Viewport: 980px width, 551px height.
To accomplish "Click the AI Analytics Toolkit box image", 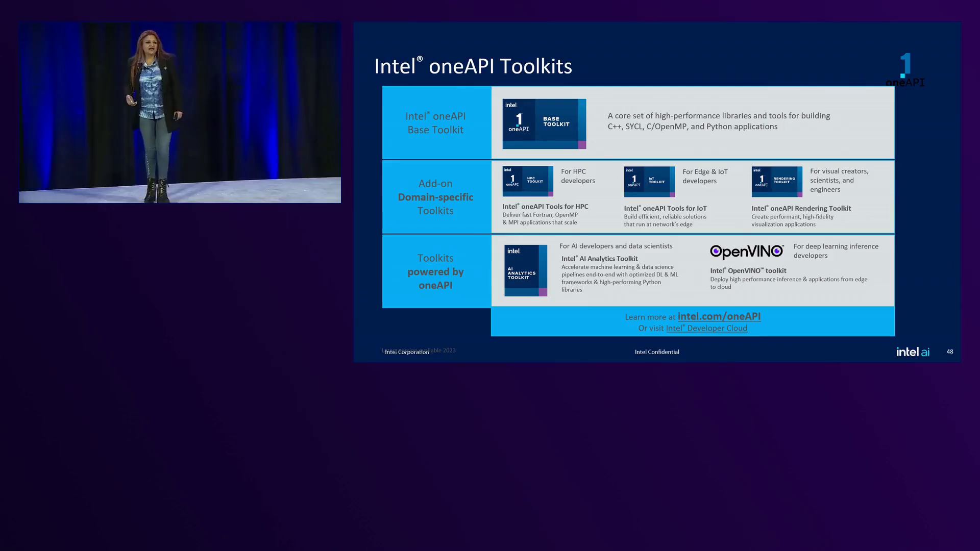I will tap(526, 270).
